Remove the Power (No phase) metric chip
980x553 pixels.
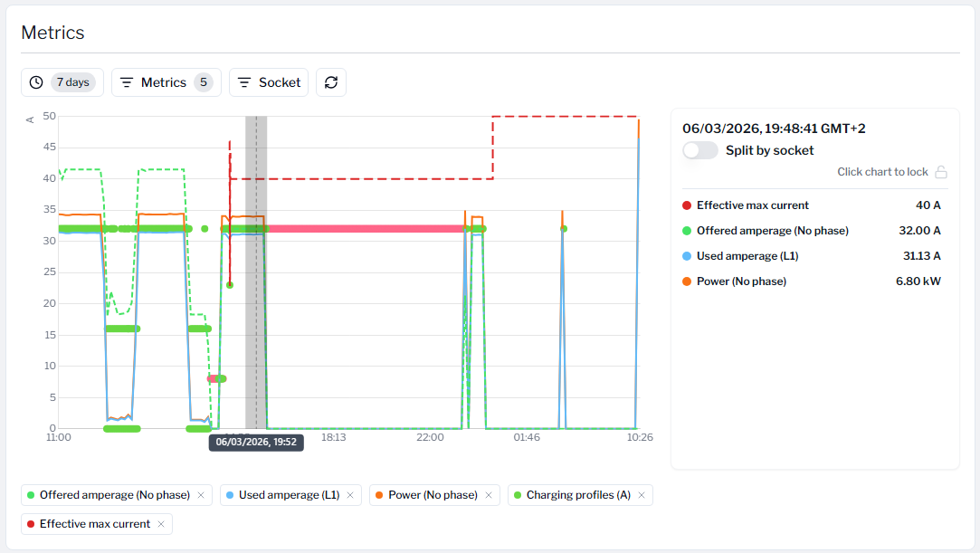pos(489,495)
